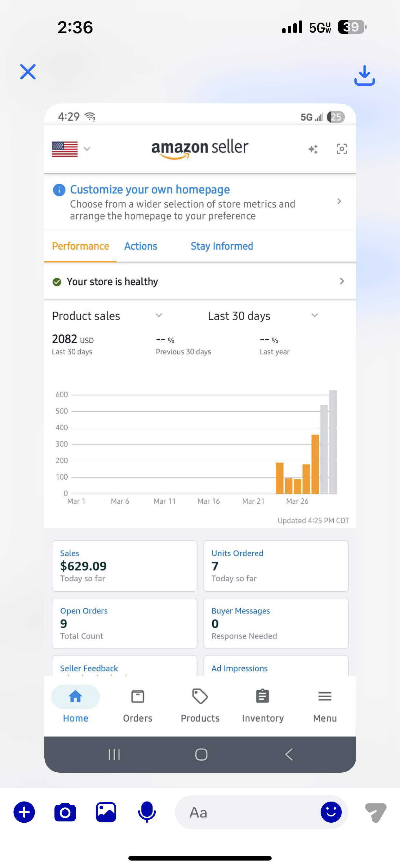Viewport: 400px width, 868px height.
Task: Tap the blue plus attachment icon
Action: (x=24, y=812)
